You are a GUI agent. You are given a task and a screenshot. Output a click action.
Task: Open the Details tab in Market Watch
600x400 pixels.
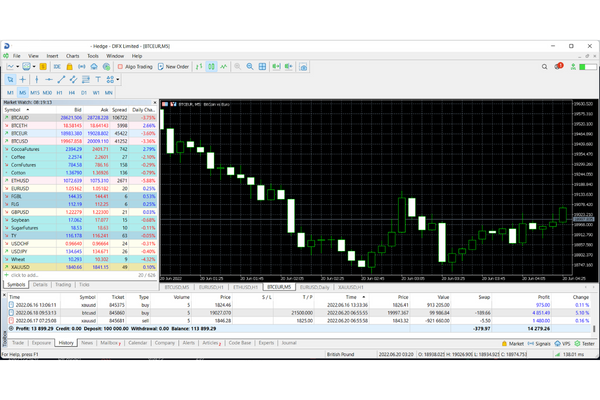click(40, 285)
